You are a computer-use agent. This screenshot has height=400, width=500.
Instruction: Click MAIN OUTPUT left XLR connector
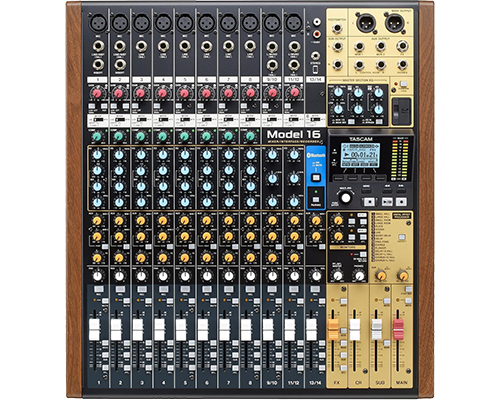click(x=366, y=23)
